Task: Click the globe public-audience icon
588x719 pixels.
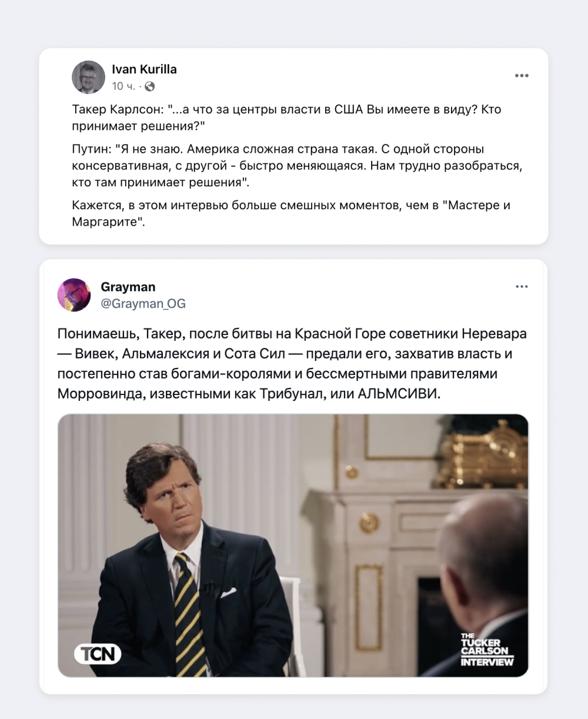Action: (150, 86)
